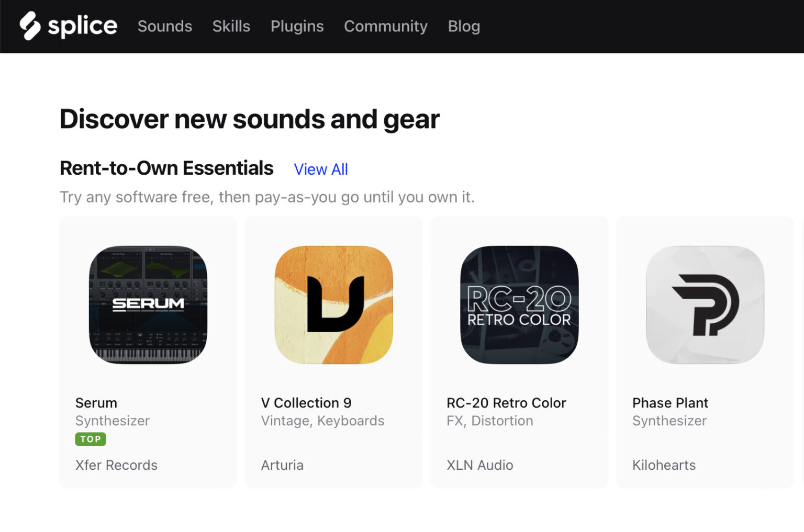Click the green TOP badge under Serum
The width and height of the screenshot is (804, 532).
[91, 439]
